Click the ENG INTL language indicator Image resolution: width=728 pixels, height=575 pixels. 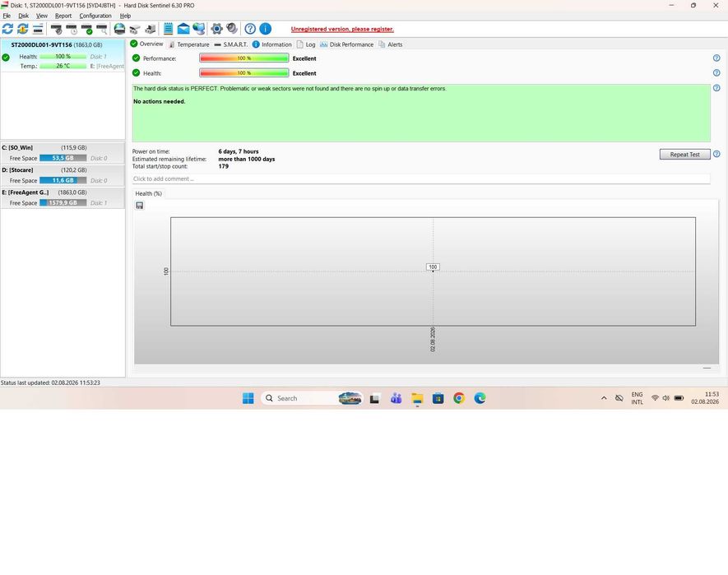coord(637,398)
